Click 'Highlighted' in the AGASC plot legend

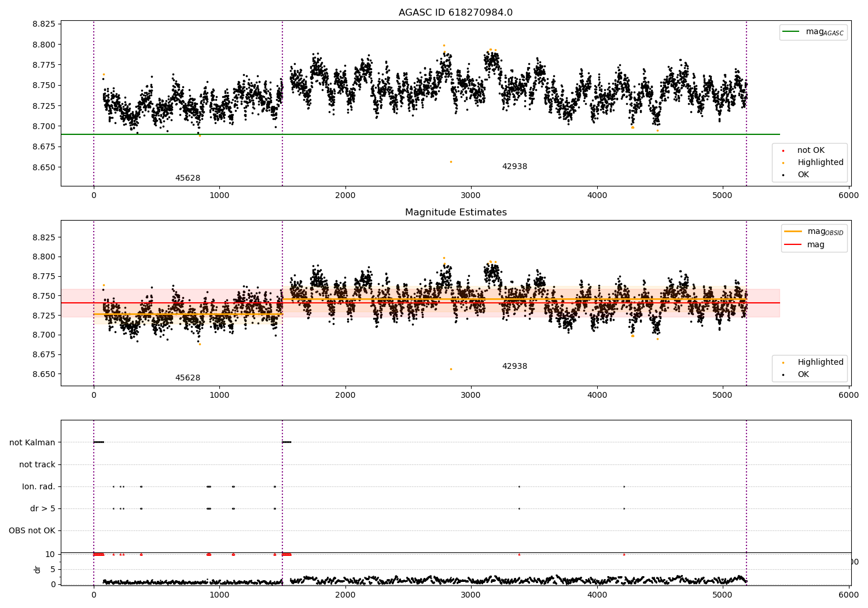820,163
